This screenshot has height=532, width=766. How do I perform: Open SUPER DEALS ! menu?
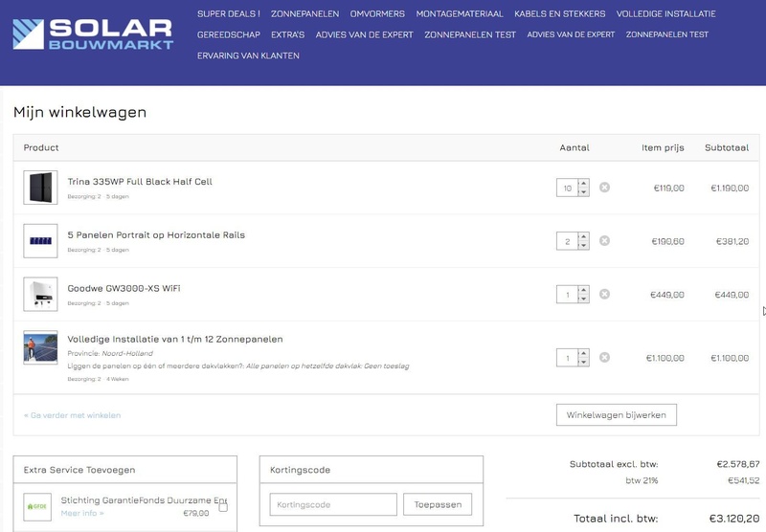(229, 13)
